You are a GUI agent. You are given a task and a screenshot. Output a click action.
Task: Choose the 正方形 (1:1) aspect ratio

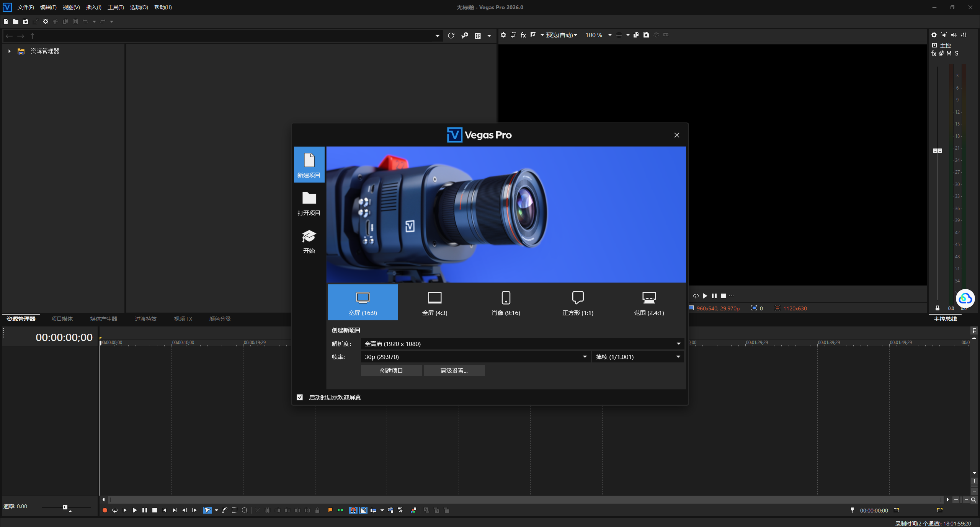pos(578,302)
